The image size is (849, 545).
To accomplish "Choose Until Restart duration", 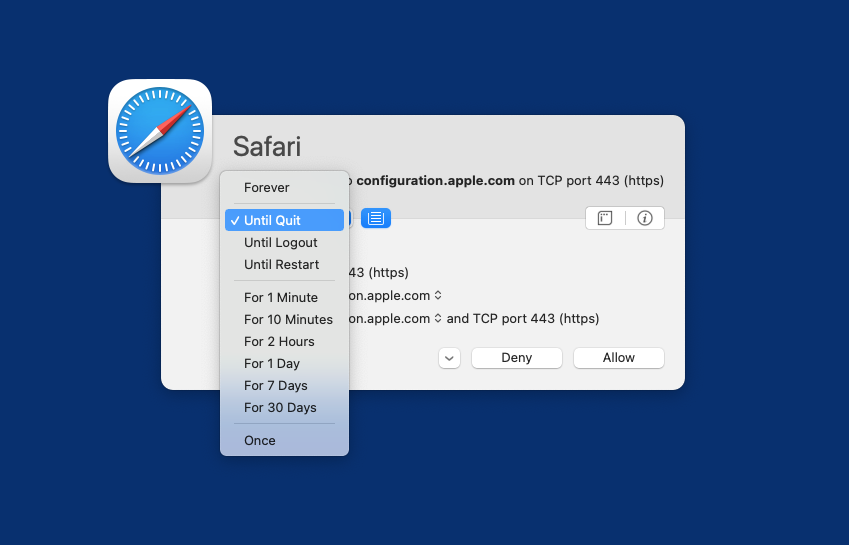I will click(284, 265).
